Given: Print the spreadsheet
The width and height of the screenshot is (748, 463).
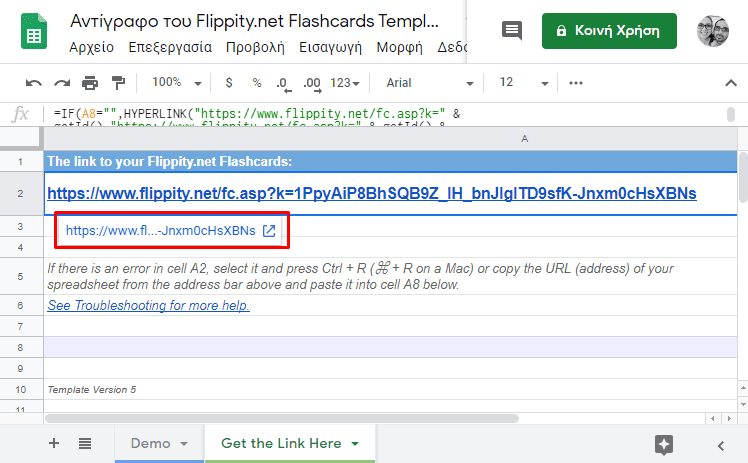Looking at the screenshot, I should pos(90,83).
